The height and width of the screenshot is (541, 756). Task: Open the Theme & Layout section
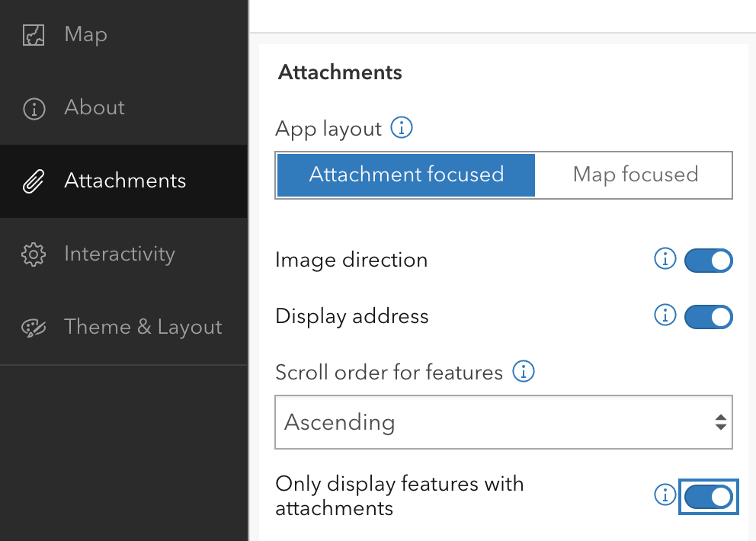143,327
